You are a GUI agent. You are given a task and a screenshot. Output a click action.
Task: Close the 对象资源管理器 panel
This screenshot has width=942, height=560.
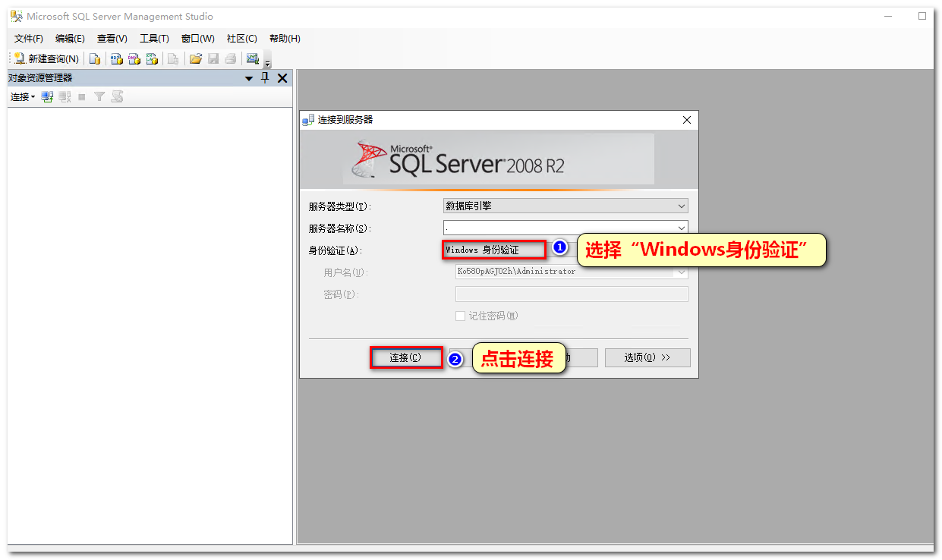click(x=282, y=77)
